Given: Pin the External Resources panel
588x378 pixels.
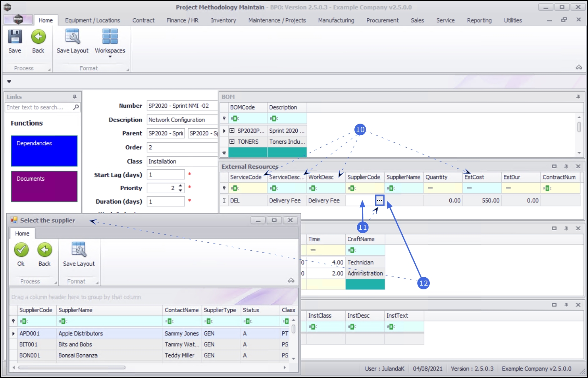Looking at the screenshot, I should coord(566,167).
